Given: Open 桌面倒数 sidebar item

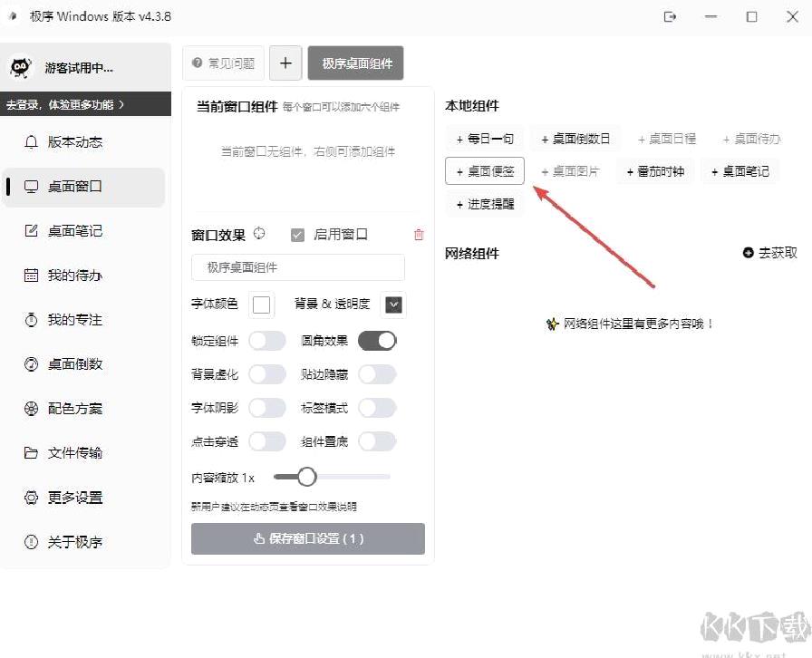Looking at the screenshot, I should (82, 364).
